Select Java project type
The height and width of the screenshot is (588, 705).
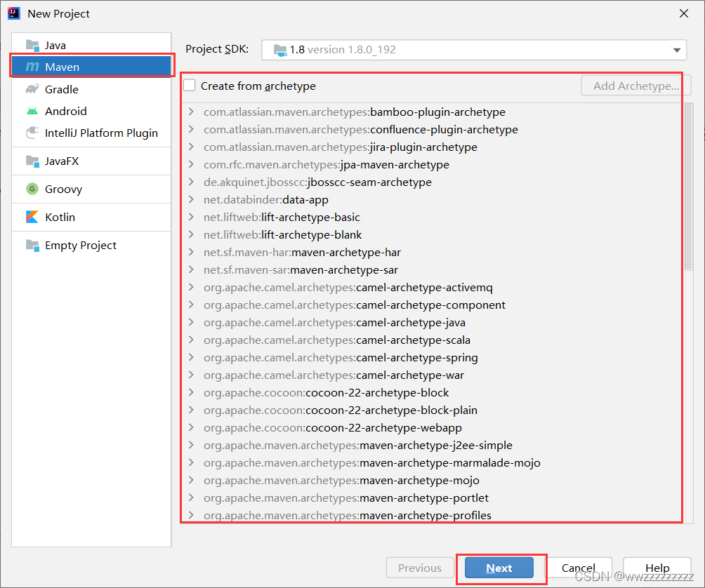pos(91,46)
